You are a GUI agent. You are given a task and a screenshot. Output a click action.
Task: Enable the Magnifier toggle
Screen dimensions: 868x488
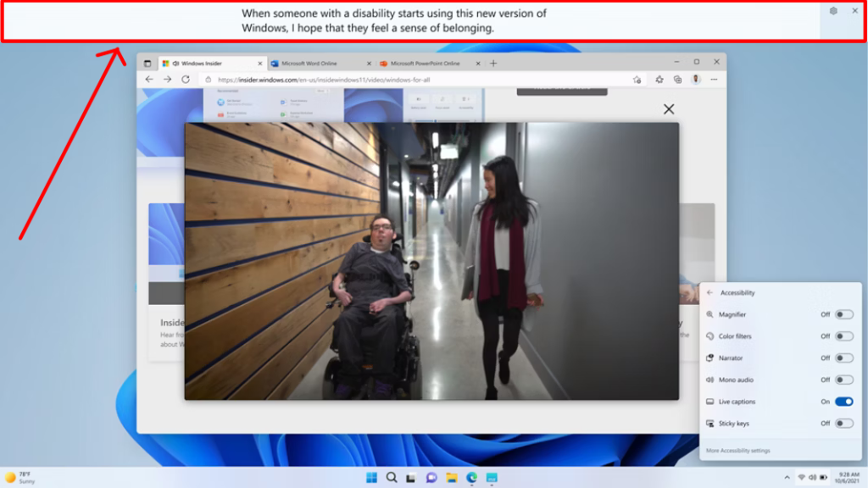(843, 314)
